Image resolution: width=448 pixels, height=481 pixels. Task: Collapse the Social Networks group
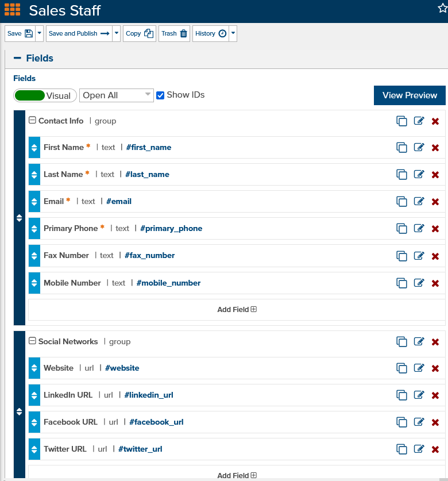(32, 341)
